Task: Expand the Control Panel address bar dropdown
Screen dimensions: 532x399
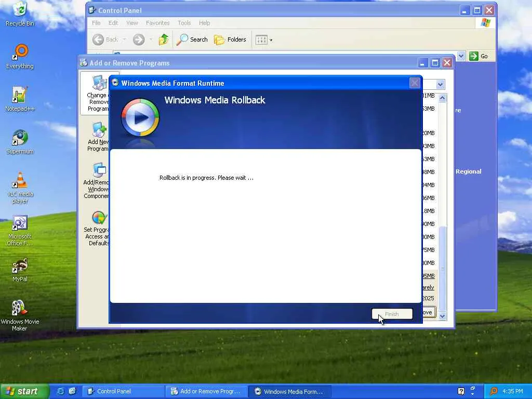Action: (x=461, y=56)
